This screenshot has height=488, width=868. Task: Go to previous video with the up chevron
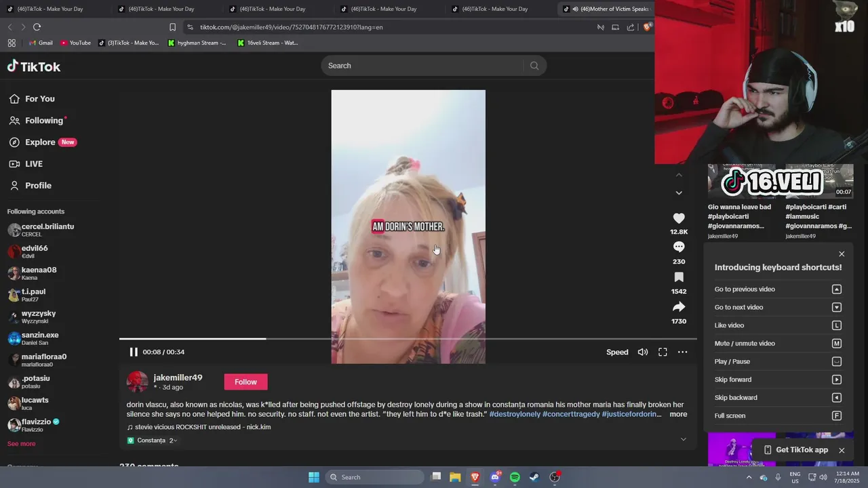point(679,175)
